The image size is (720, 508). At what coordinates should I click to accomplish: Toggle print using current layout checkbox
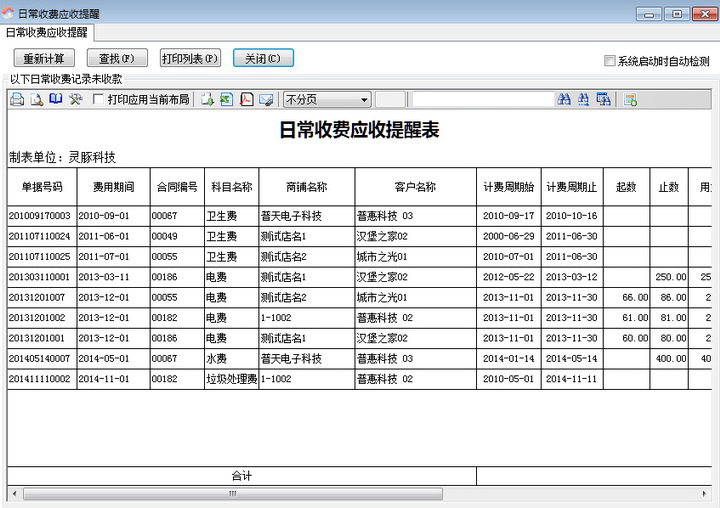tap(98, 99)
